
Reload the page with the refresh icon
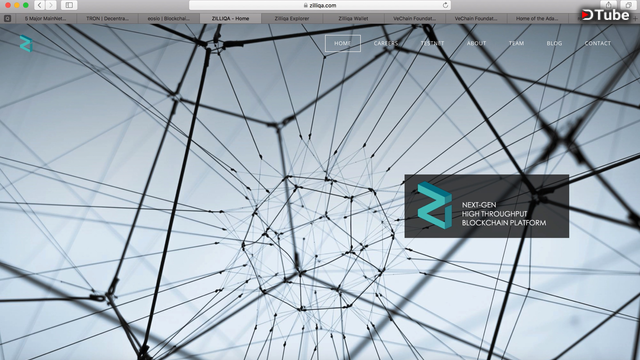click(x=445, y=5)
